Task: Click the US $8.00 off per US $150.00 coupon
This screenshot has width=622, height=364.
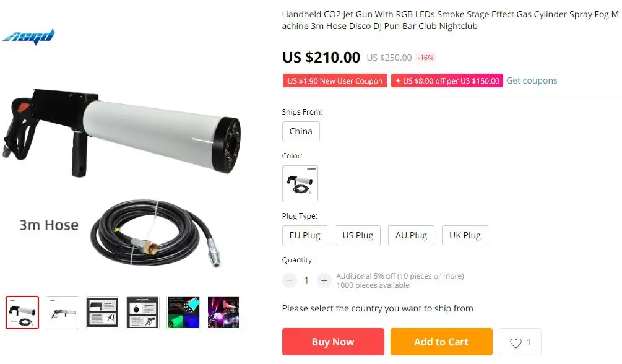Action: 447,80
